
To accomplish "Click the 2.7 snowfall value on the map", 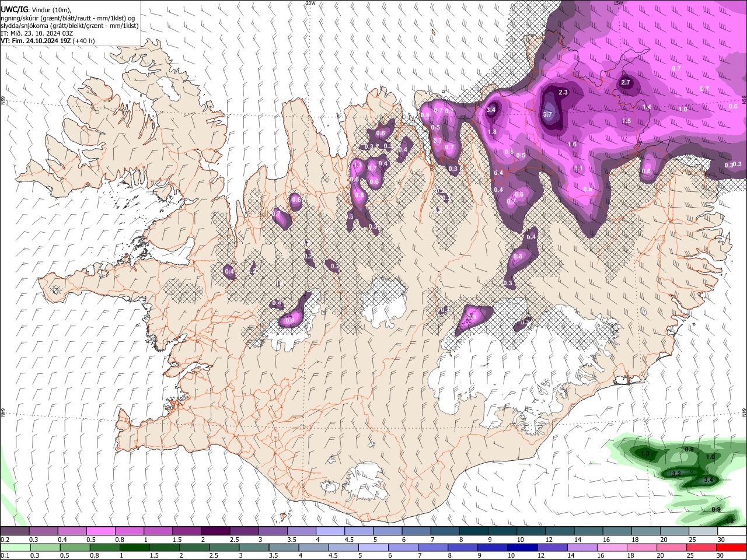I will point(626,82).
